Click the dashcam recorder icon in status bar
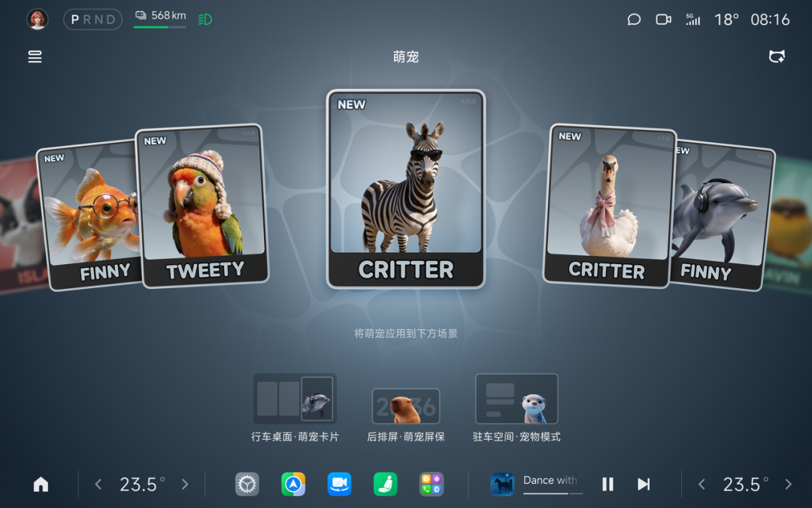 (x=663, y=20)
